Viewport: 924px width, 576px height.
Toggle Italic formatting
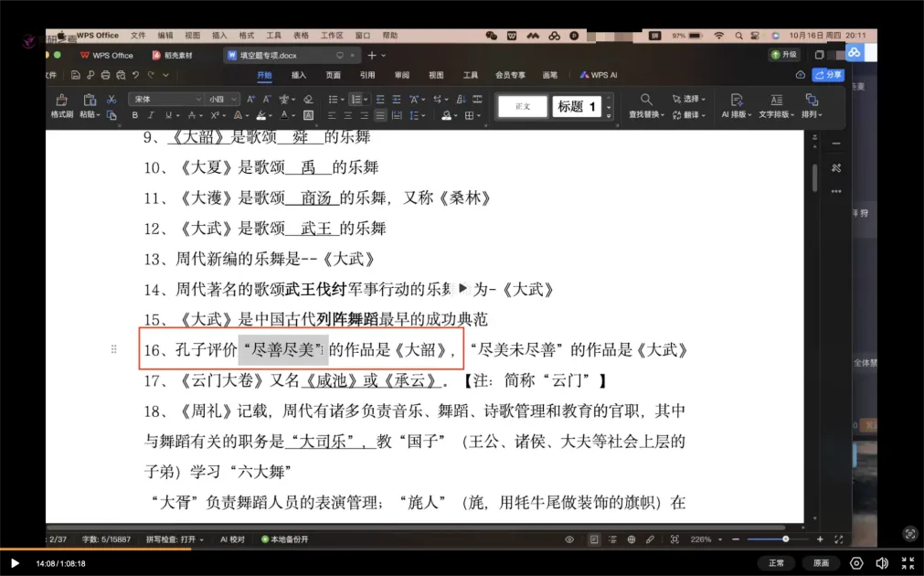[x=151, y=115]
